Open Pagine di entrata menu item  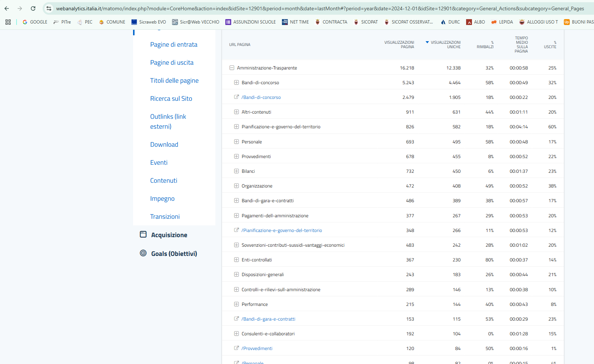[x=173, y=44]
